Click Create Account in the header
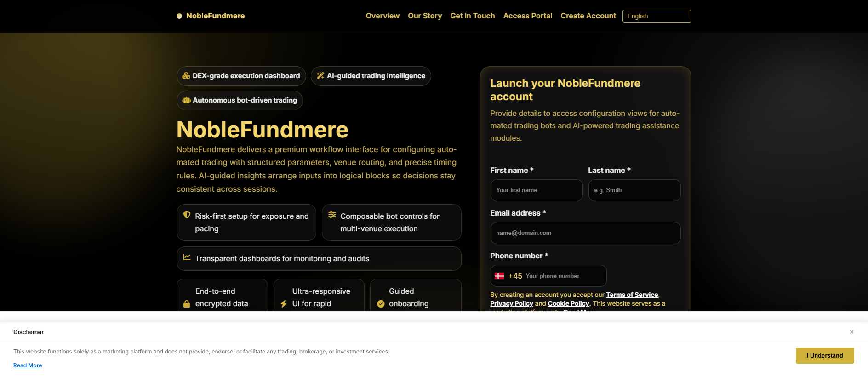 point(588,16)
